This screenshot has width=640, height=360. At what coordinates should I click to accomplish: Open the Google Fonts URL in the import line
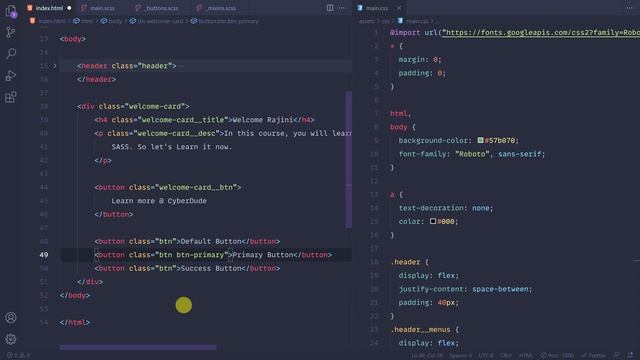click(540, 32)
